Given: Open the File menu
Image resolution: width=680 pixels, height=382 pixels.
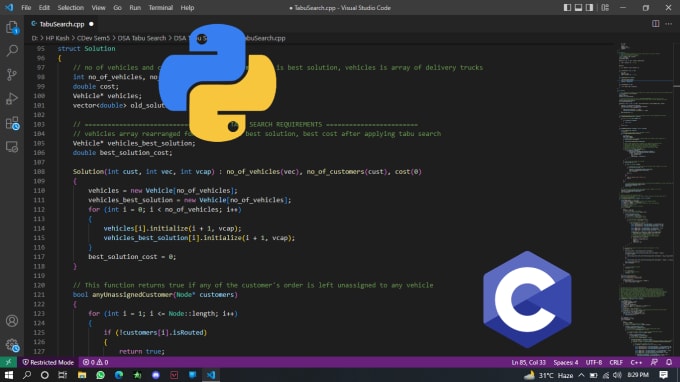Looking at the screenshot, I should (26, 8).
